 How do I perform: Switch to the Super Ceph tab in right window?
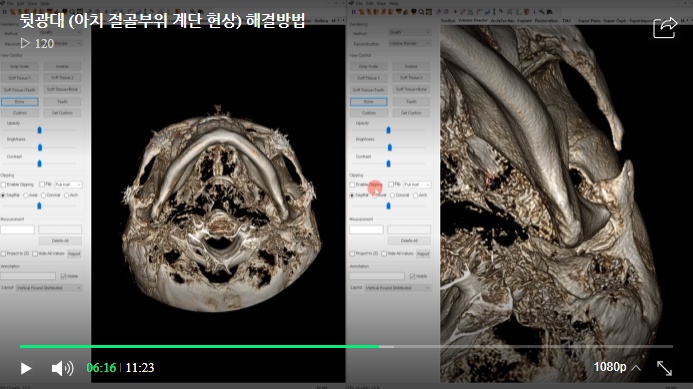(615, 21)
